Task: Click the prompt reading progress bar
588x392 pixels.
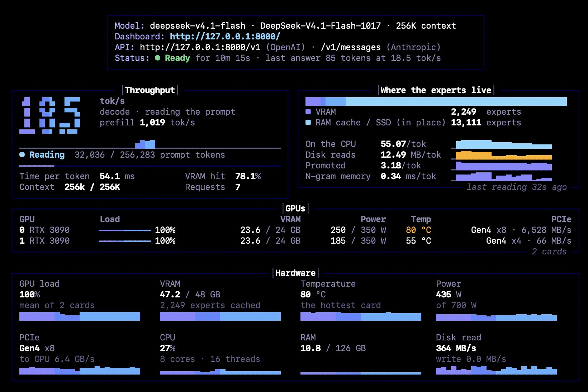Action: click(150, 166)
